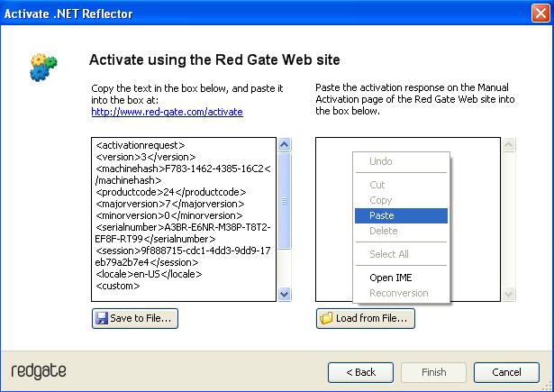The width and height of the screenshot is (554, 392).
Task: Go Back to previous step
Action: pyautogui.click(x=360, y=372)
